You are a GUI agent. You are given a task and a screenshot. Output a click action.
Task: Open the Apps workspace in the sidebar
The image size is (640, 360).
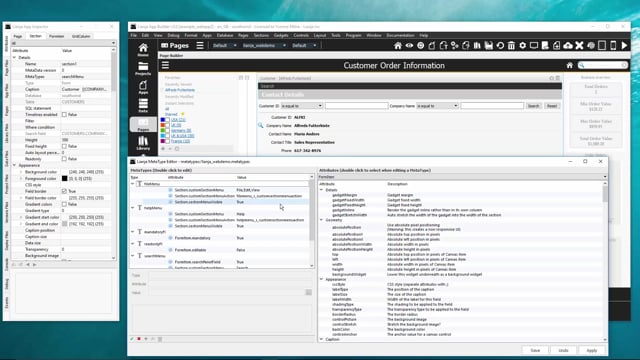click(143, 87)
